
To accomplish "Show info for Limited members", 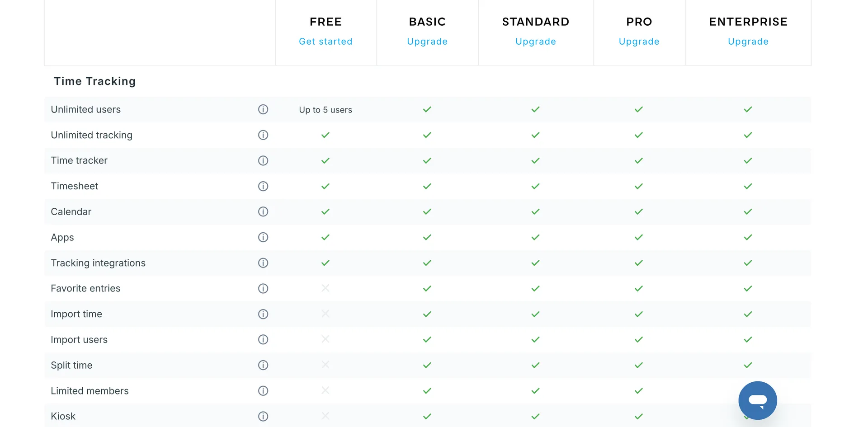I will point(263,391).
